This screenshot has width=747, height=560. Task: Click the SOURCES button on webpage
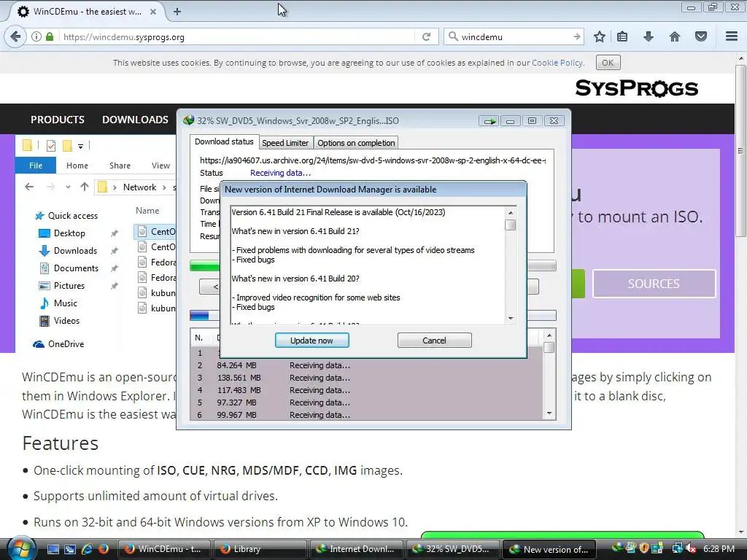point(654,284)
